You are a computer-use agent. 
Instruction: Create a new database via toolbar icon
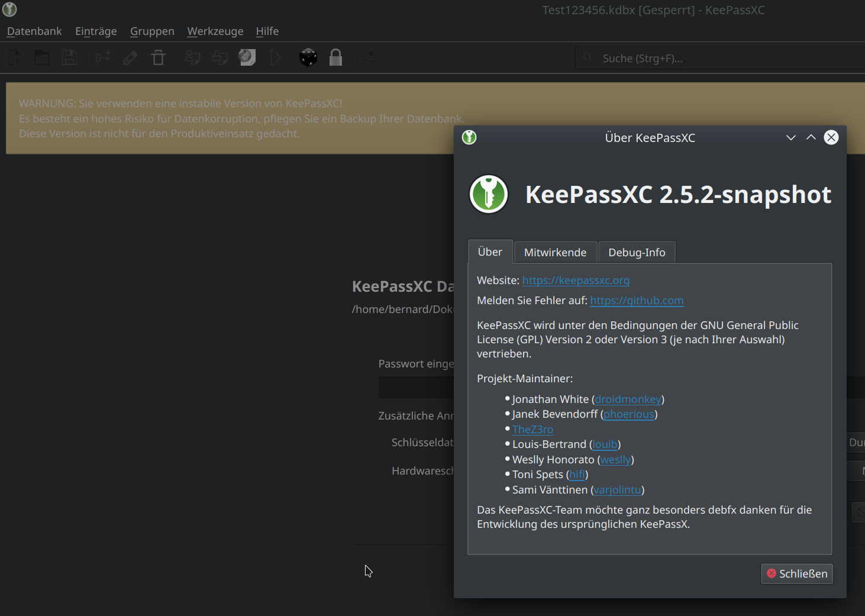click(13, 57)
